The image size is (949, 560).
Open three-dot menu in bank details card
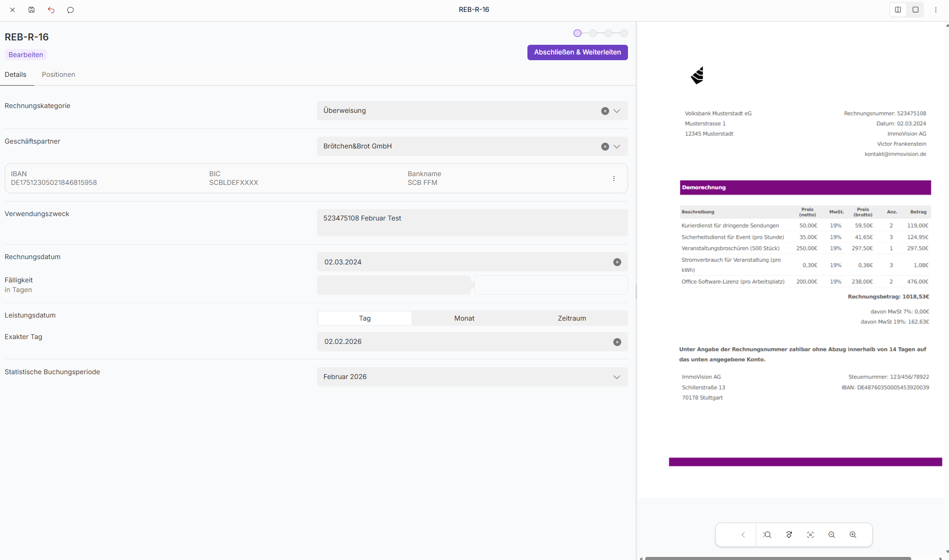coord(613,178)
